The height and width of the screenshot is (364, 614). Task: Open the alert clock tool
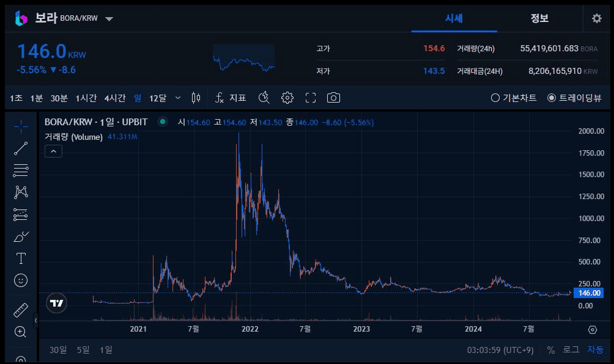[264, 98]
